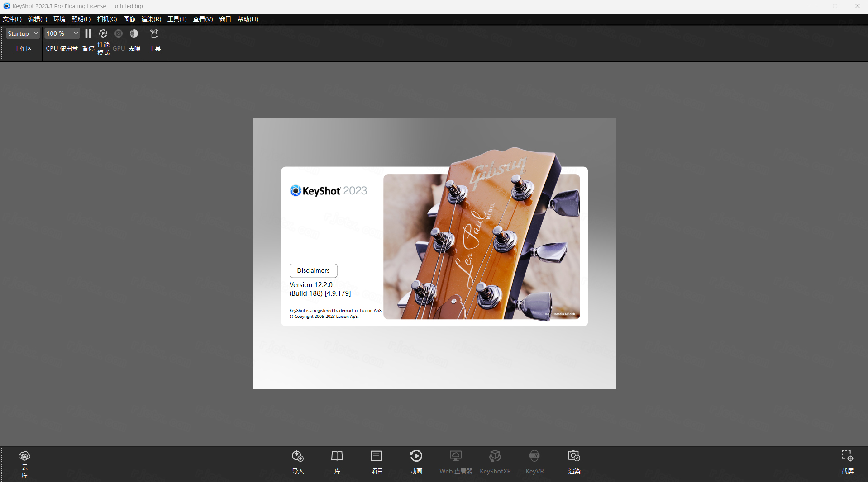868x482 pixels.
Task: Open the tools icon in toolbar
Action: pyautogui.click(x=154, y=33)
